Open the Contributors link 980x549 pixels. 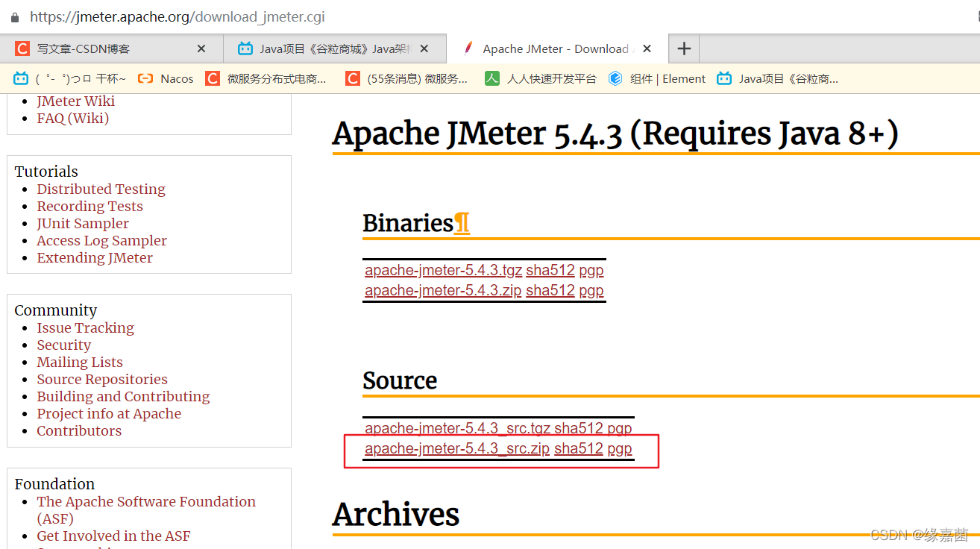[x=79, y=430]
